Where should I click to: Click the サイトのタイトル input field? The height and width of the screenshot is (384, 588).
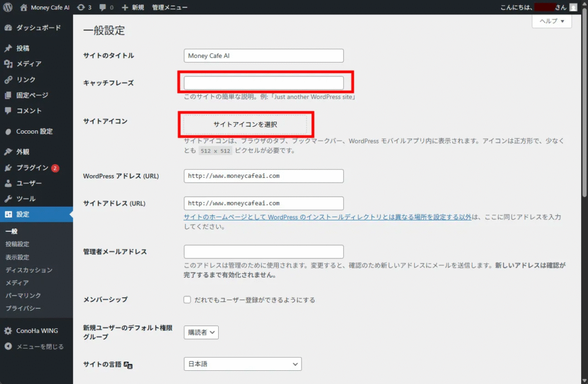point(264,56)
